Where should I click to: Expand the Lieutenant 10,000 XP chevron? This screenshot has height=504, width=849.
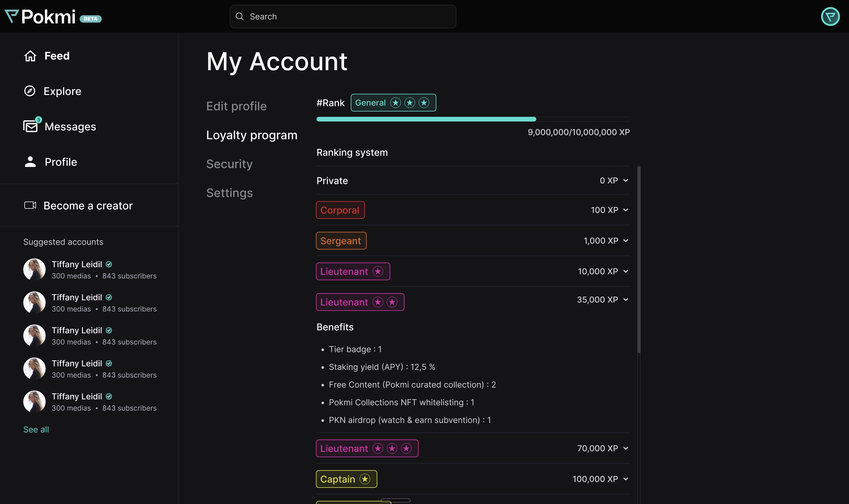pyautogui.click(x=625, y=271)
